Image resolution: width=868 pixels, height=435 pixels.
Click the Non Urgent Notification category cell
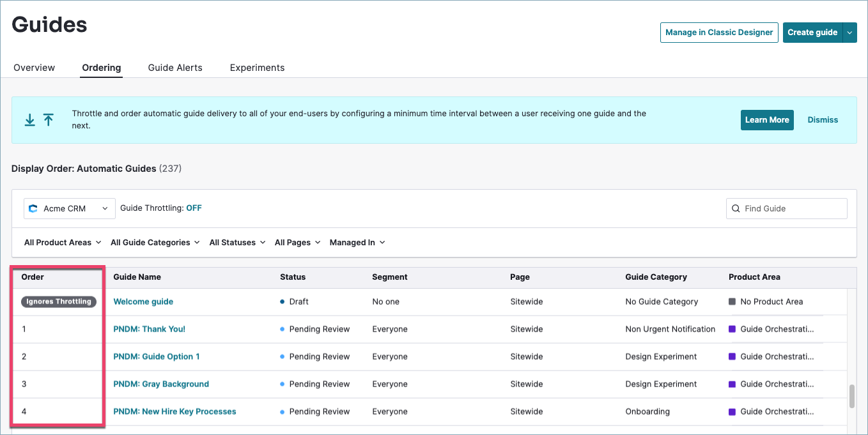click(x=670, y=329)
